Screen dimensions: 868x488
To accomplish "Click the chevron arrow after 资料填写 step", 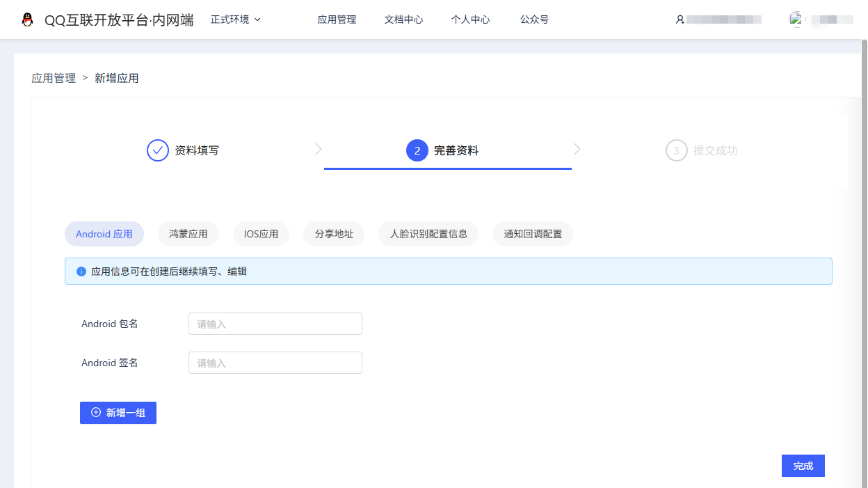I will point(318,149).
